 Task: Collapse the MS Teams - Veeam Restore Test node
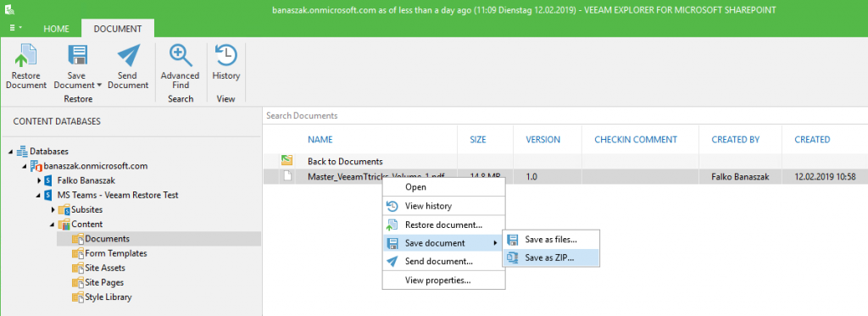tap(39, 196)
